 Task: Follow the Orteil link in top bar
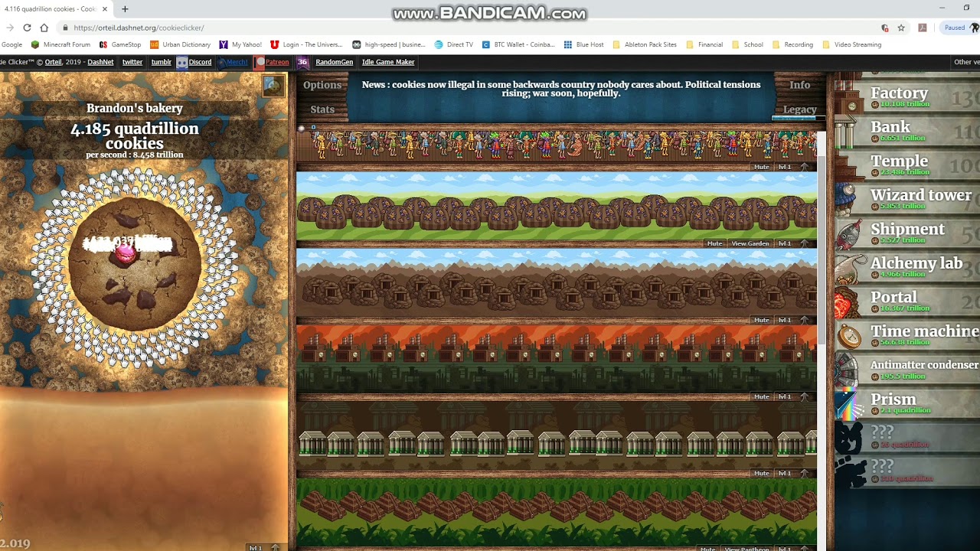53,62
